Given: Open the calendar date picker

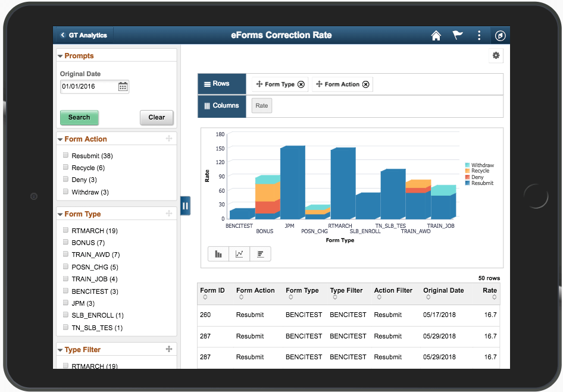Looking at the screenshot, I should tap(123, 87).
